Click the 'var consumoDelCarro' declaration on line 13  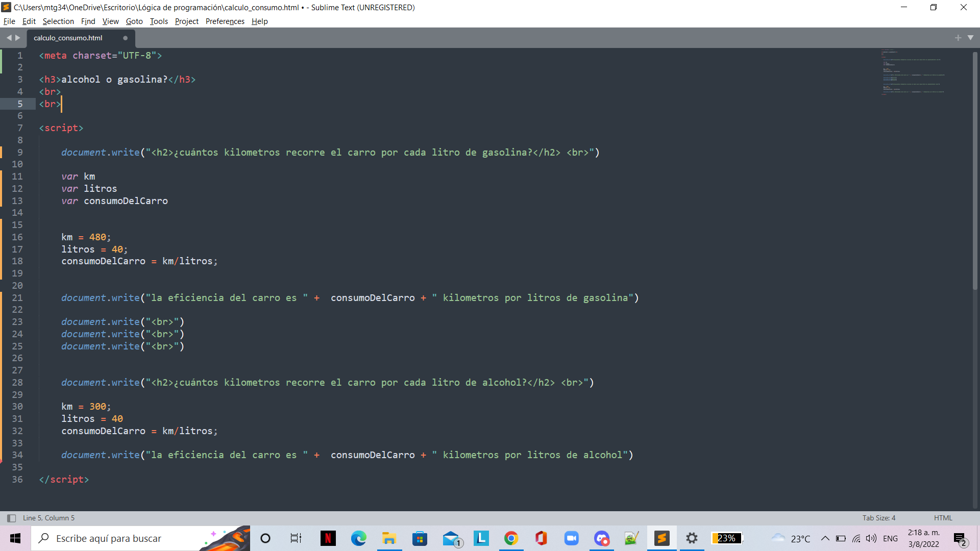[x=114, y=201]
